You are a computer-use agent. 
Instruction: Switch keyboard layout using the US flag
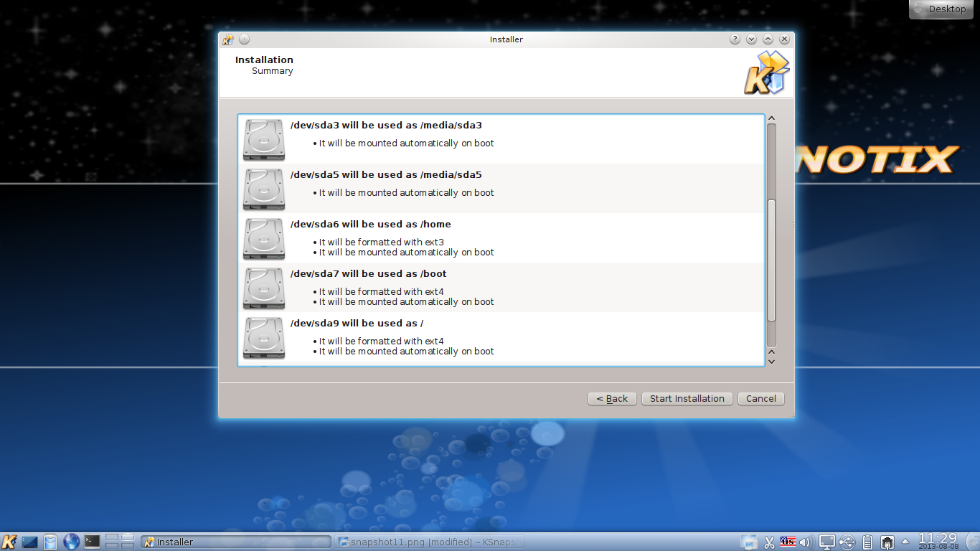pos(788,542)
